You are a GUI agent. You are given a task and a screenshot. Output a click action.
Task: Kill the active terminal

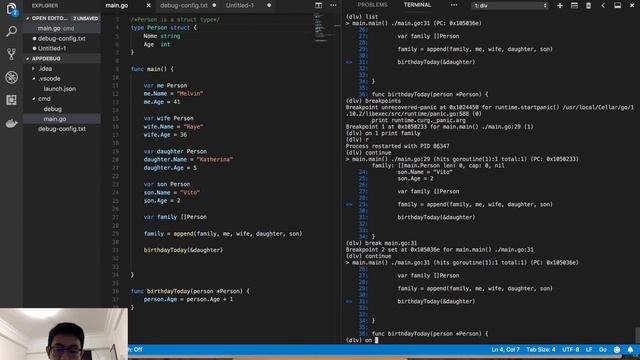tap(588, 6)
